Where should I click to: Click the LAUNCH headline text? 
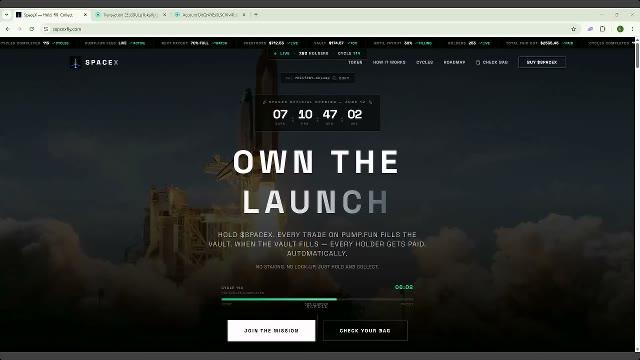[316, 202]
